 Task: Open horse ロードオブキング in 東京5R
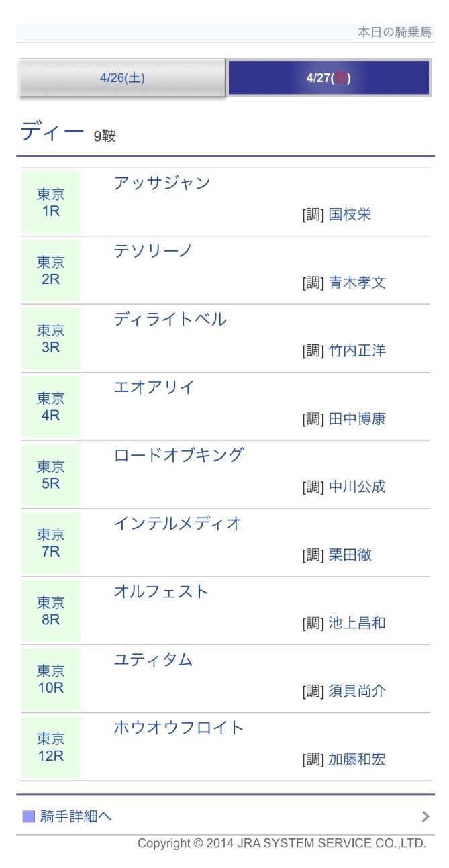[x=179, y=454]
